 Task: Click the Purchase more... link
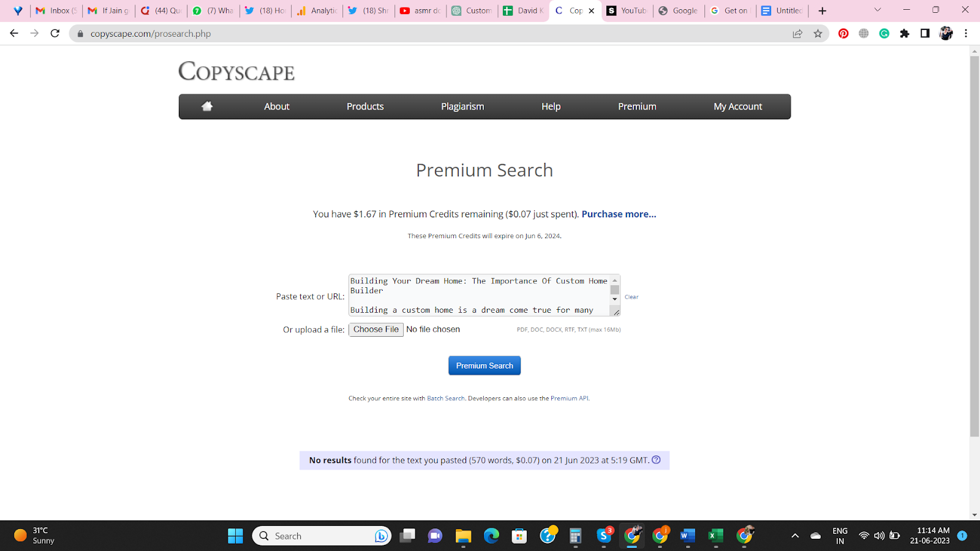point(619,214)
